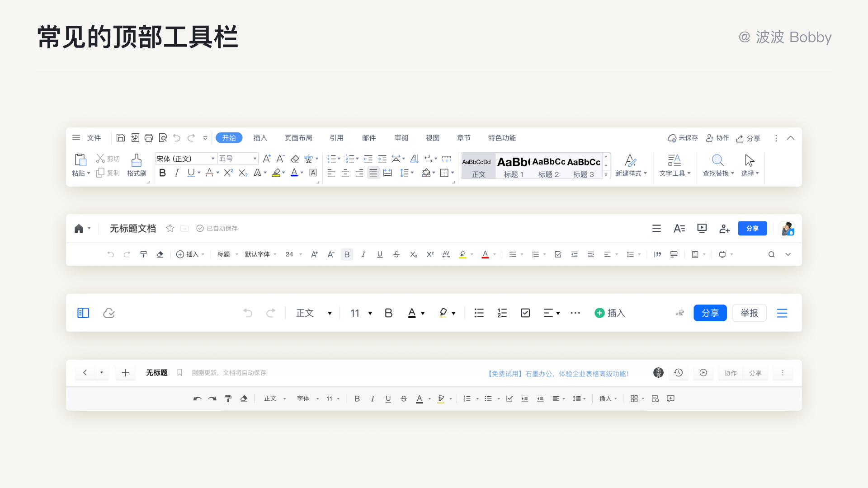The width and height of the screenshot is (868, 488).
Task: Click the 剪切 cut scissors icon
Action: (x=100, y=159)
